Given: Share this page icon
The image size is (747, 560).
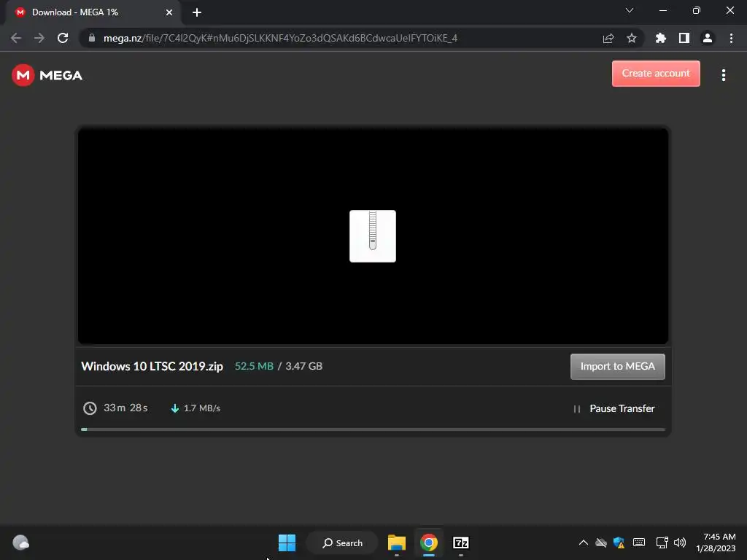Looking at the screenshot, I should [x=608, y=38].
